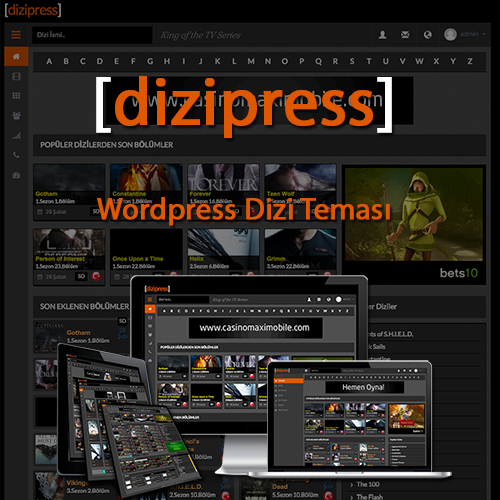The image size is (500, 500).
Task: Go to Home via sidebar icon
Action: 16,56
